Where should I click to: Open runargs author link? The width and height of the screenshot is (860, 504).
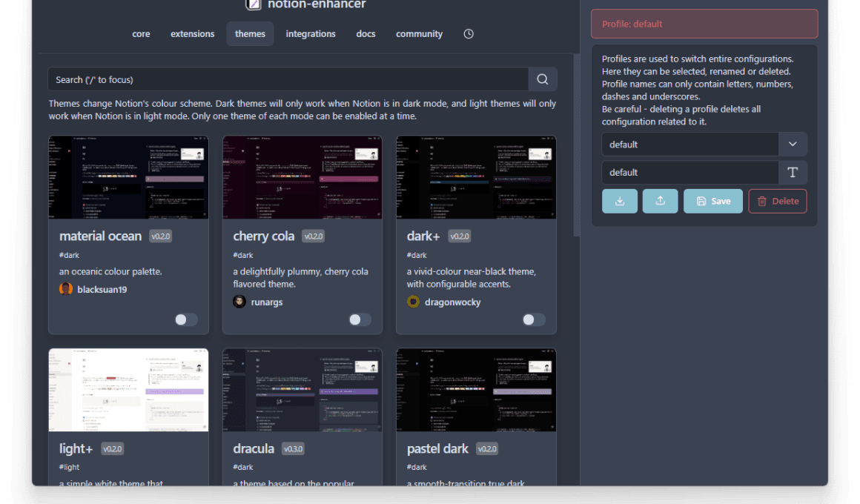(x=267, y=302)
